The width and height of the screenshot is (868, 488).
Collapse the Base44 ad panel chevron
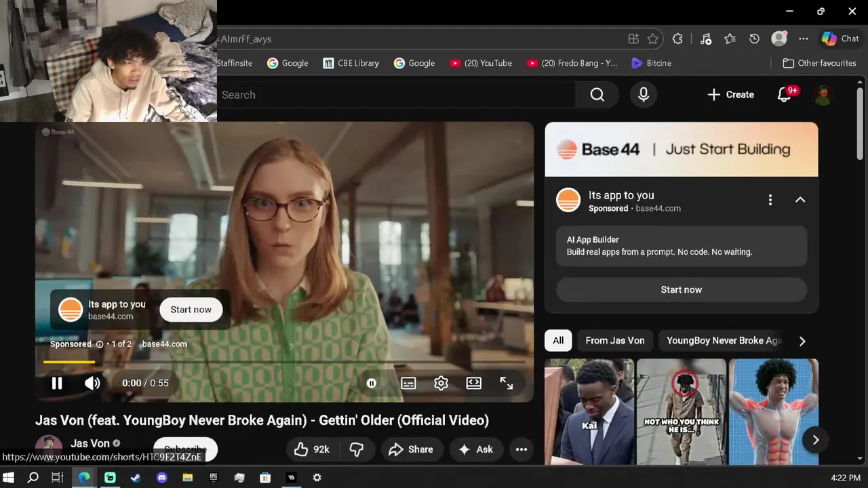click(x=800, y=200)
